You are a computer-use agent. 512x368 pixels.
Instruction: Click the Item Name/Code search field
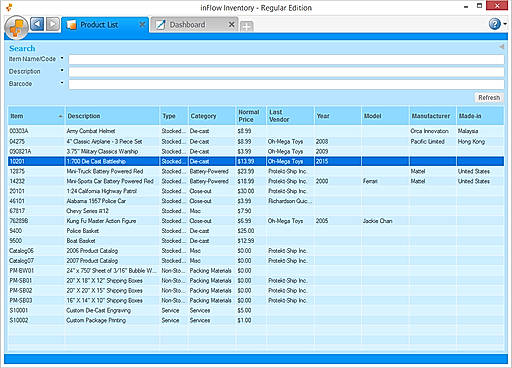click(286, 59)
